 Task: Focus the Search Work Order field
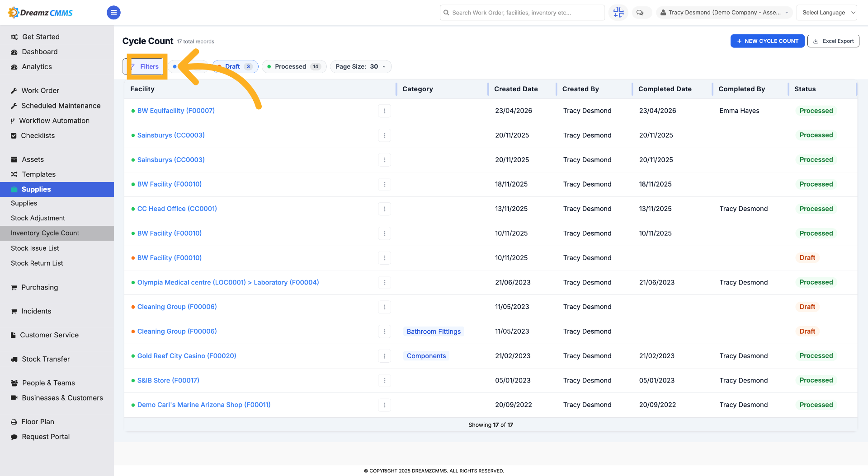pos(522,13)
